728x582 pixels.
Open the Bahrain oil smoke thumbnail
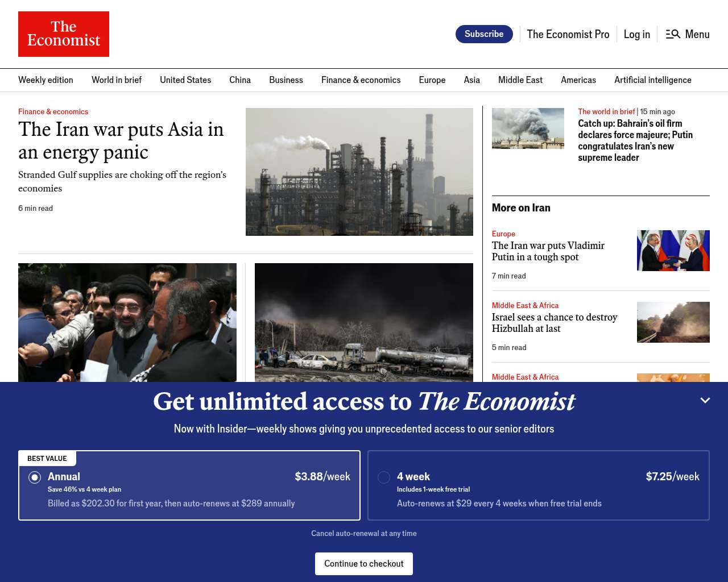[528, 128]
